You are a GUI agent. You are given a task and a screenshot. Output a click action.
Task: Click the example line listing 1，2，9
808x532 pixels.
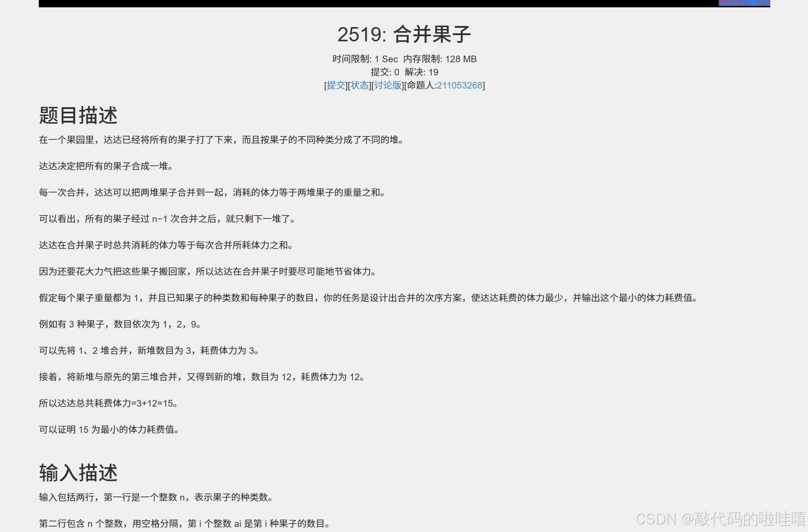[120, 324]
